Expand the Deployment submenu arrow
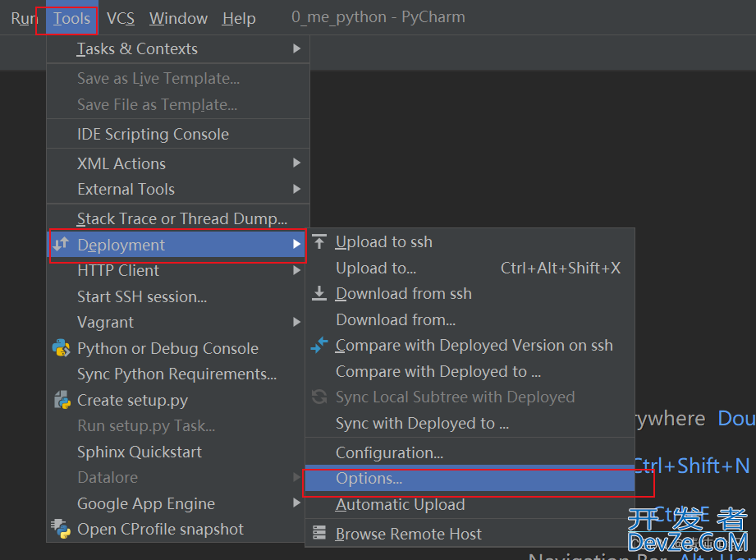This screenshot has width=756, height=560. point(297,245)
